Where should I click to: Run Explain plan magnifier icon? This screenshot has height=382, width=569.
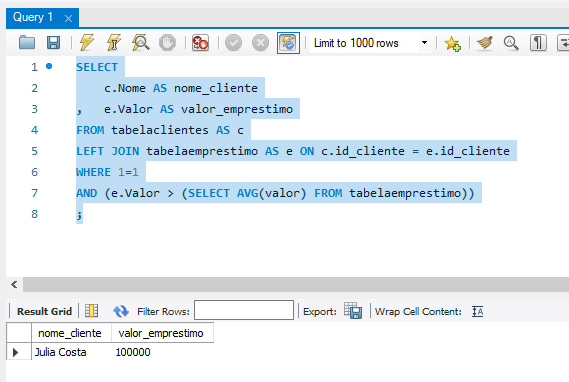(x=140, y=43)
